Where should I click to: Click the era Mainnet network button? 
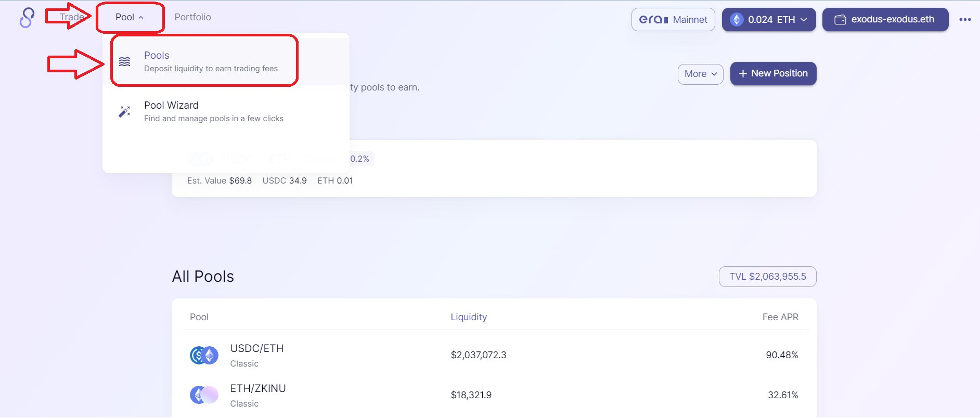pos(673,20)
